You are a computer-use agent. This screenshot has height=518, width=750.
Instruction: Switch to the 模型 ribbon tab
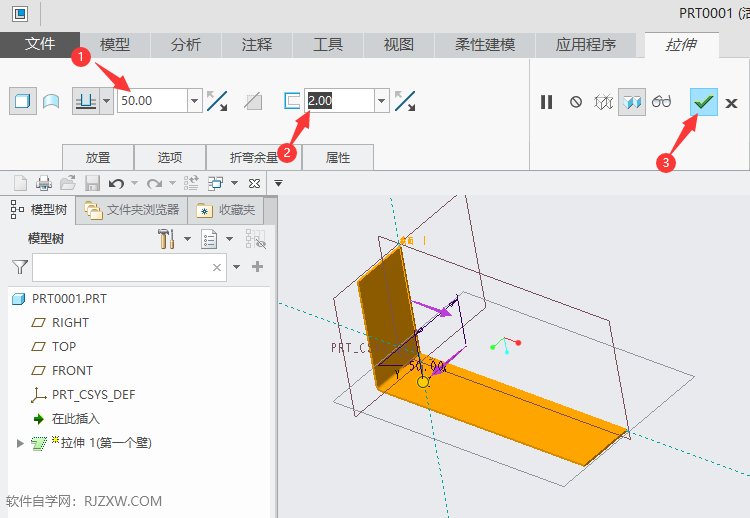(115, 44)
